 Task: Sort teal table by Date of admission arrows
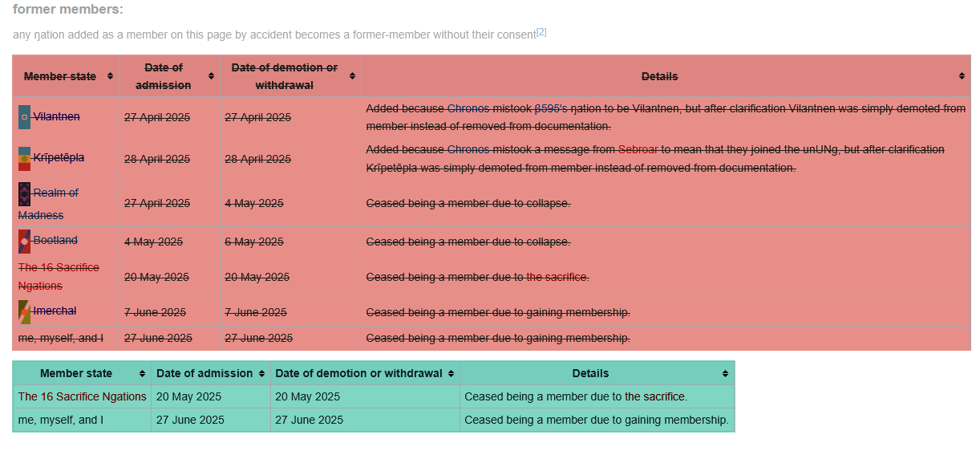click(x=261, y=374)
